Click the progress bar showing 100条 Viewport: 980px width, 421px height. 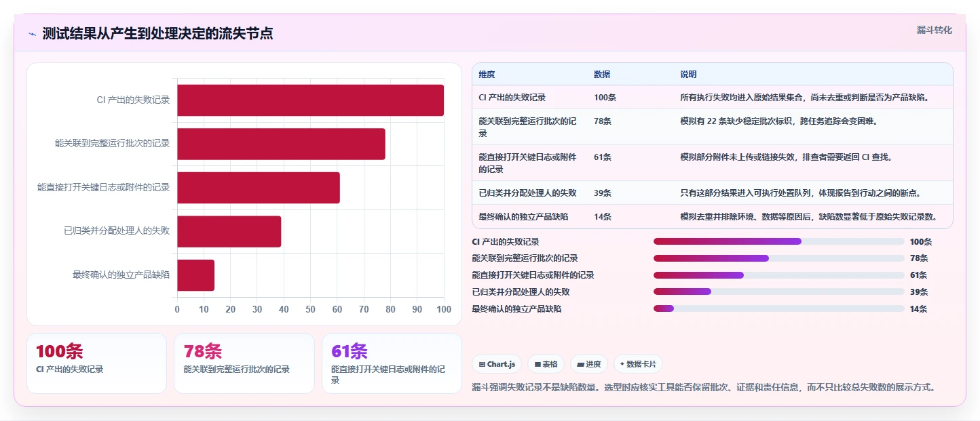coord(778,241)
